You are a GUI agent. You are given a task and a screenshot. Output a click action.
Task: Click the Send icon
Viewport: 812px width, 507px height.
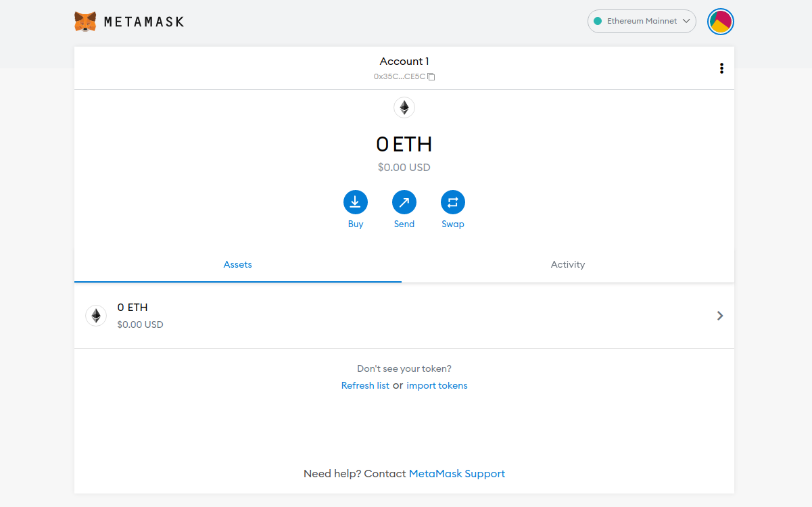[x=404, y=201]
